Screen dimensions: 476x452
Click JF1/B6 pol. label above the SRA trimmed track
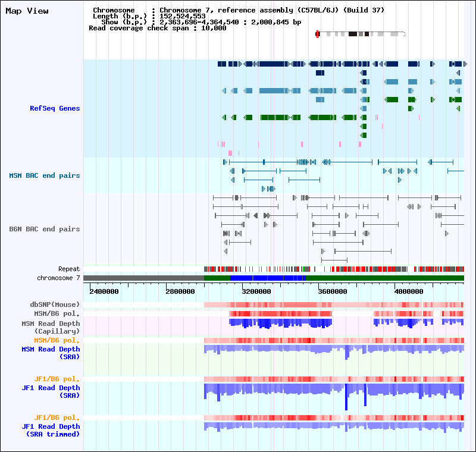[57, 418]
